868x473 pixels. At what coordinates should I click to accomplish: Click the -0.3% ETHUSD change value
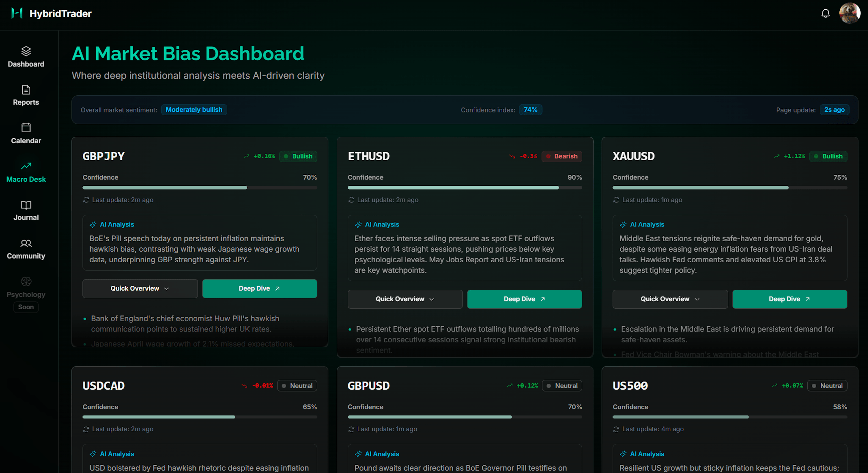pos(529,156)
